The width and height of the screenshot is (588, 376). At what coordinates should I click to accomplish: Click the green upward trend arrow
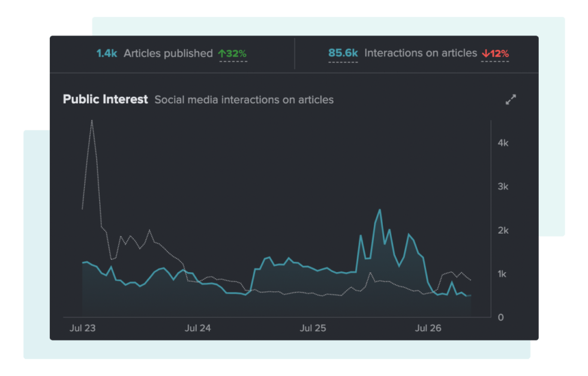point(223,53)
